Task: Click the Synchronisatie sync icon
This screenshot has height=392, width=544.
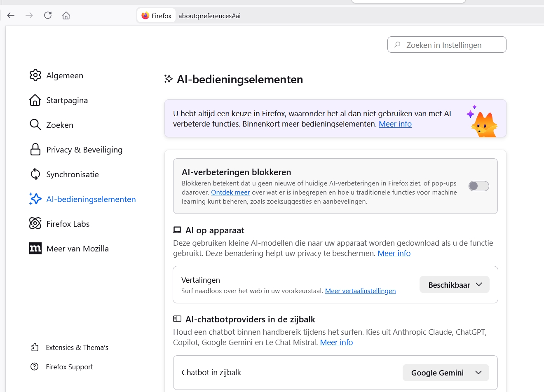Action: point(35,174)
